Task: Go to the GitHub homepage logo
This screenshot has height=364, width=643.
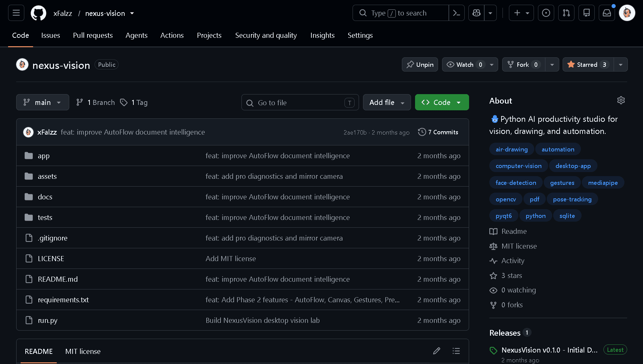Action: pos(38,13)
